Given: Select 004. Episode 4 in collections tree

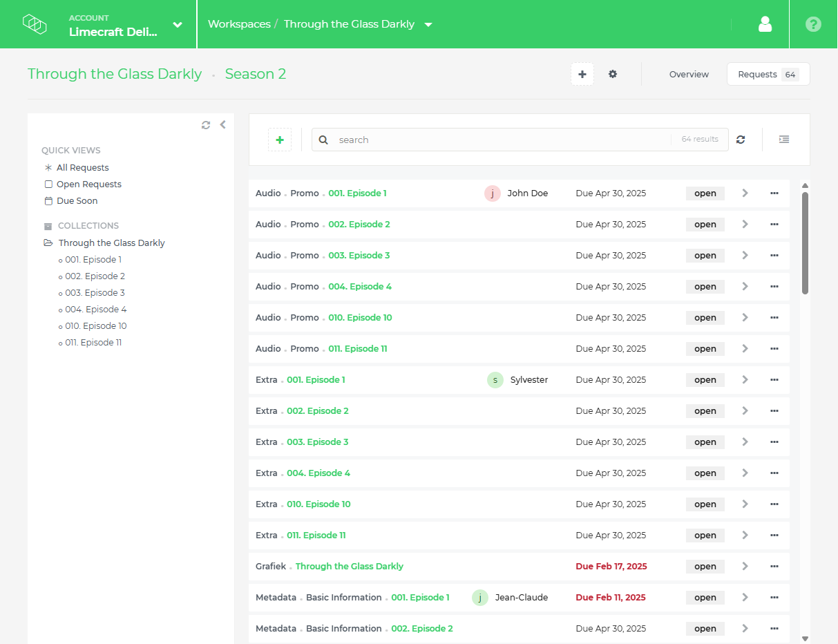Looking at the screenshot, I should tap(96, 310).
